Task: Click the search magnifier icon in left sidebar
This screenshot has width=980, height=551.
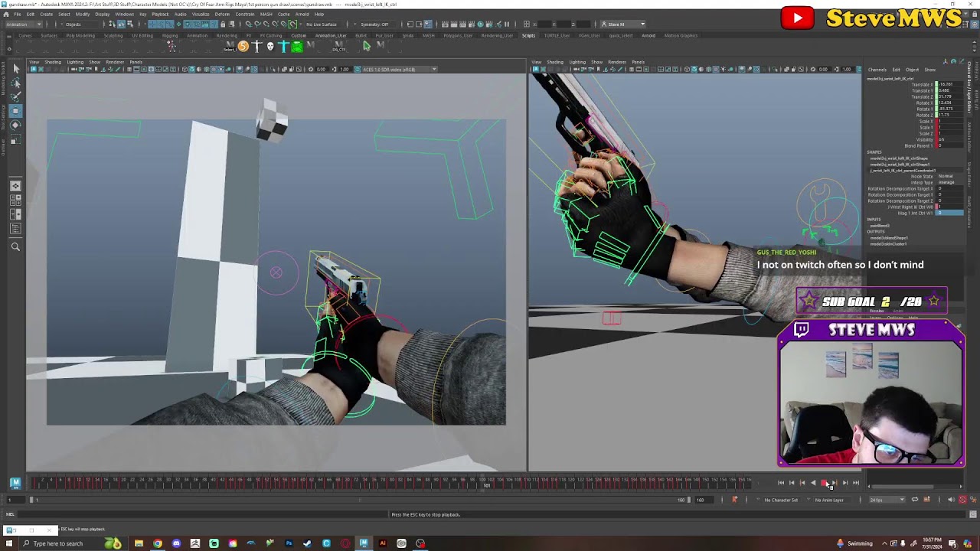Action: (15, 246)
